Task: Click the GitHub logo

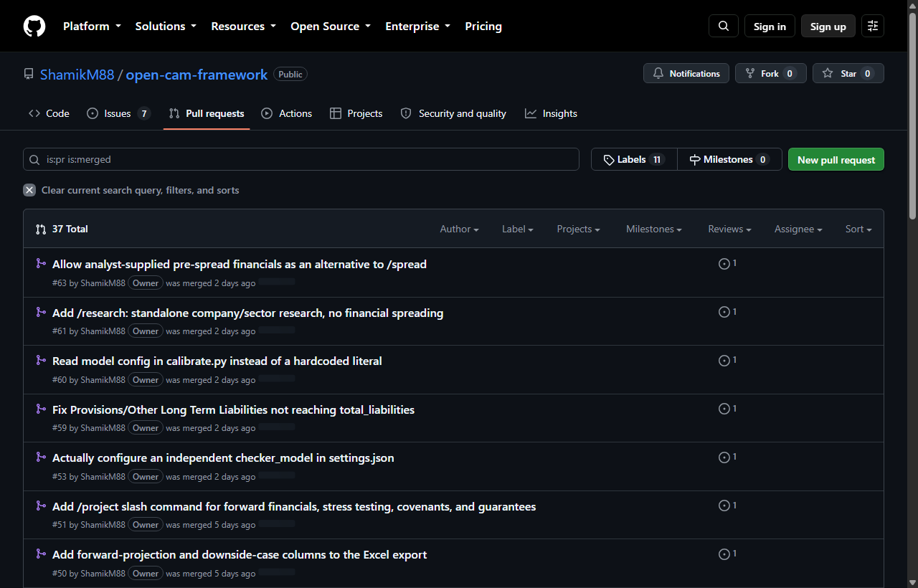Action: click(34, 26)
